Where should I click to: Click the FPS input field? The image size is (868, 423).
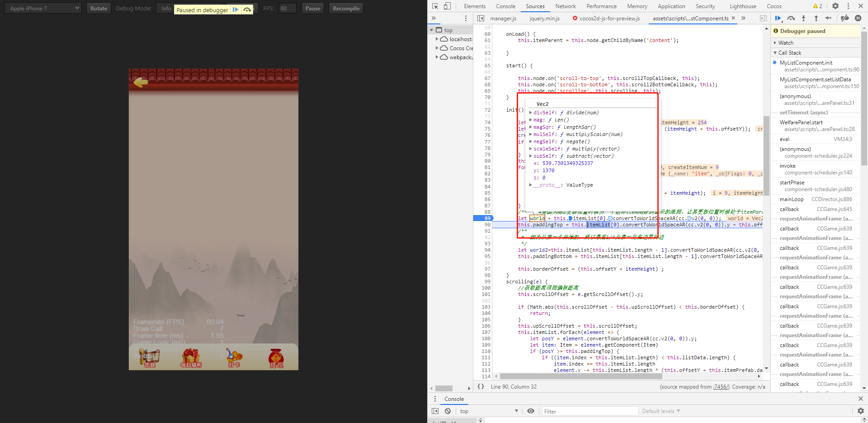pos(288,8)
